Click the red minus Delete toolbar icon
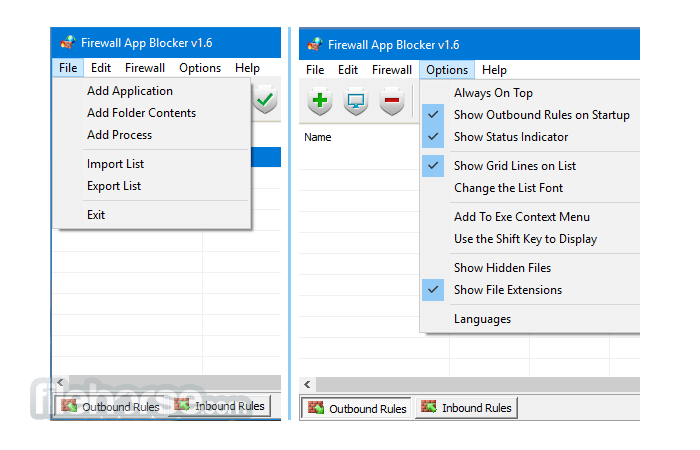 pos(392,101)
